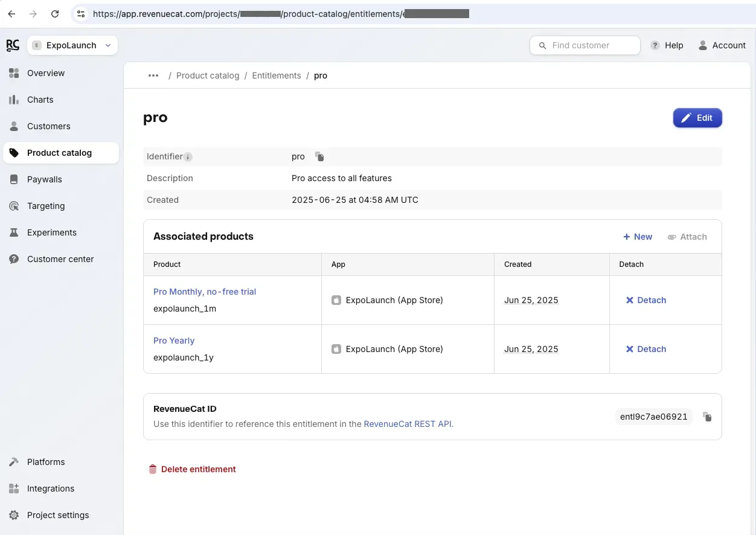Click the expolaunch_1y product identifier text
756x535 pixels.
click(x=184, y=357)
